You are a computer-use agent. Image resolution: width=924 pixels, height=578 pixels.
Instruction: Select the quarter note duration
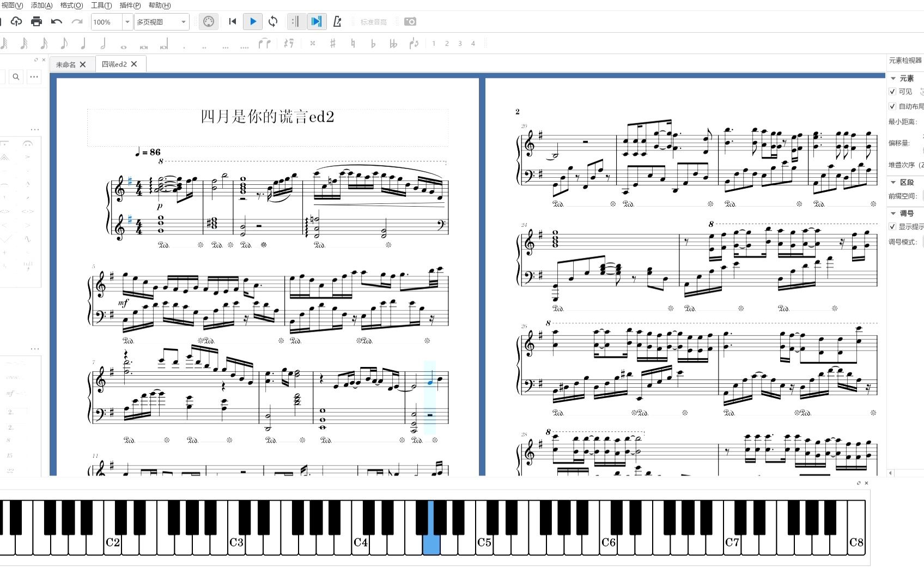coord(83,43)
